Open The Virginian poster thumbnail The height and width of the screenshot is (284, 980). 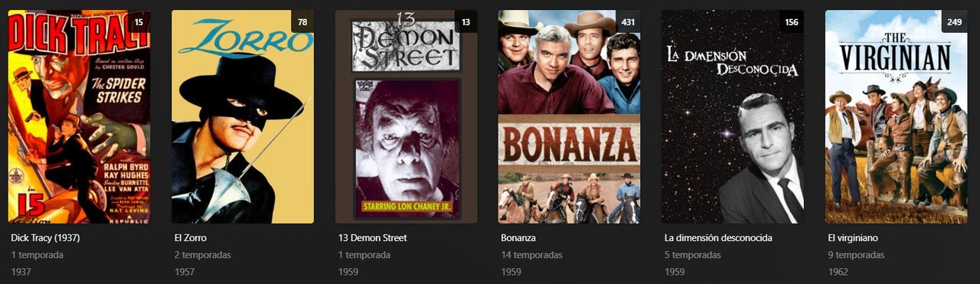point(896,116)
